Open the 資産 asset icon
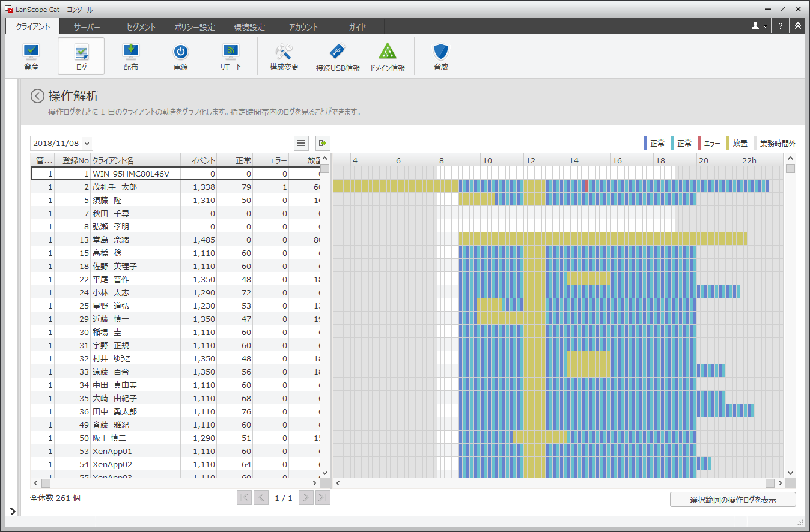This screenshot has width=810, height=532. click(x=31, y=57)
